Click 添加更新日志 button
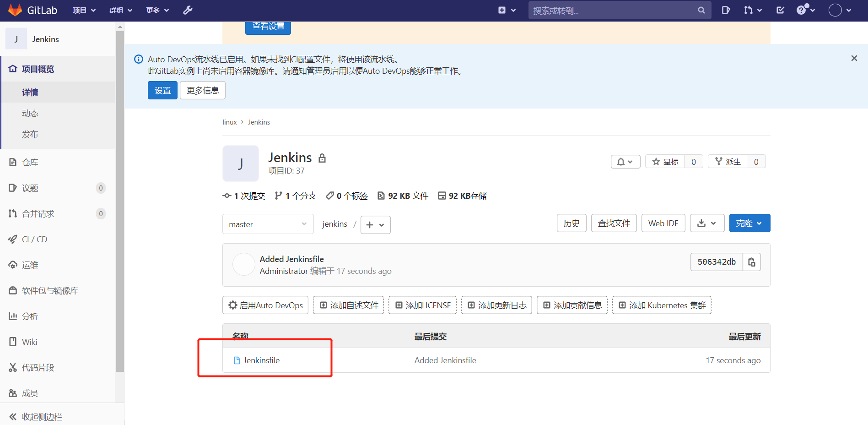 coord(496,305)
